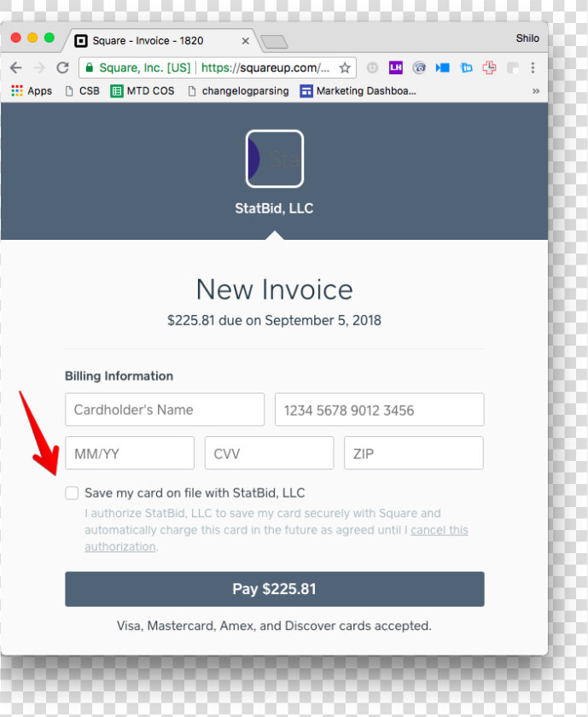The width and height of the screenshot is (588, 717).
Task: Click the MM/YY expiry field
Action: [130, 452]
